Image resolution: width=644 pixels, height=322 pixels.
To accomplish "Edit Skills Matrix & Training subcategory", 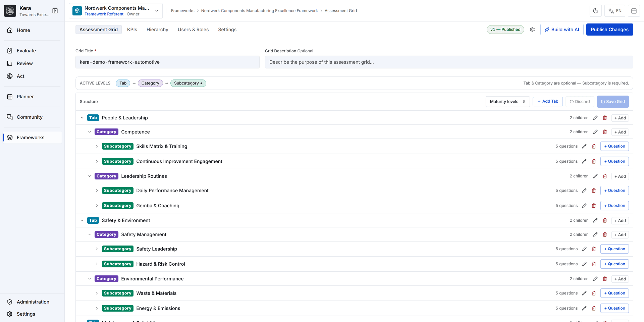I will [584, 146].
